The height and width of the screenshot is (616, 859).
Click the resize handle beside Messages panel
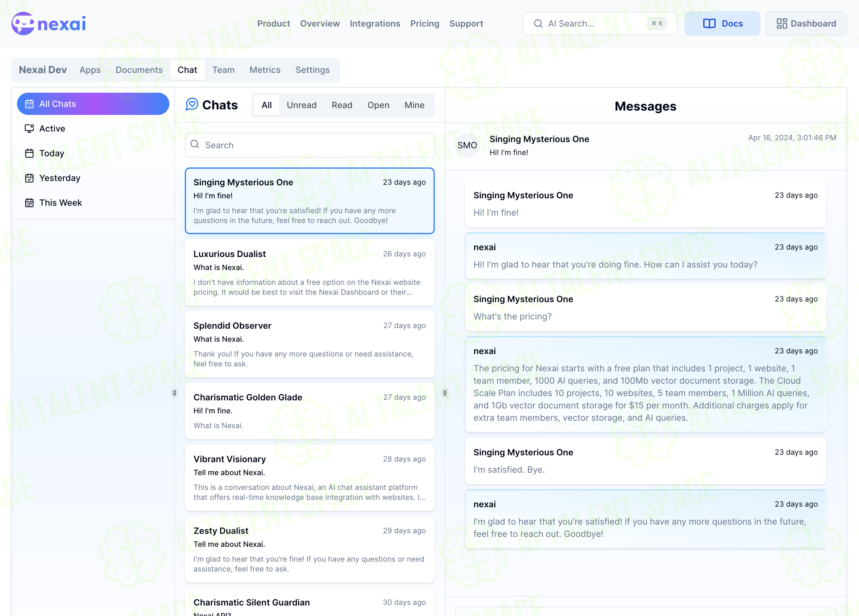tap(445, 393)
